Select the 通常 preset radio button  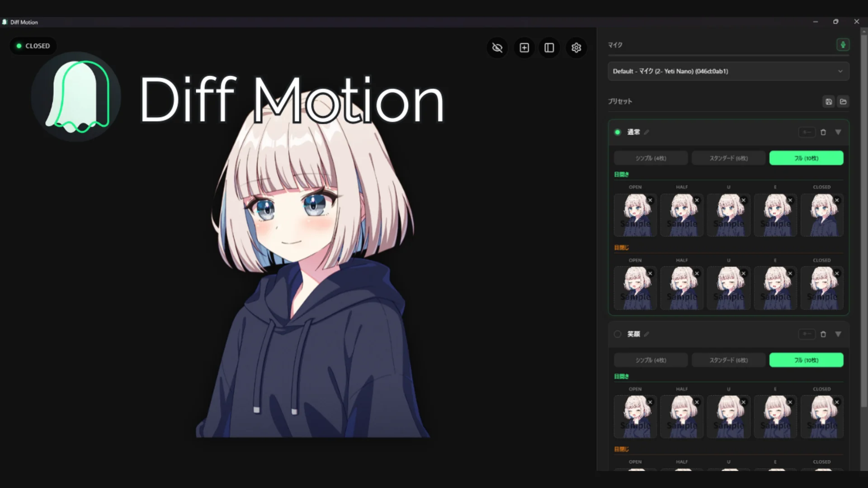[x=618, y=132]
